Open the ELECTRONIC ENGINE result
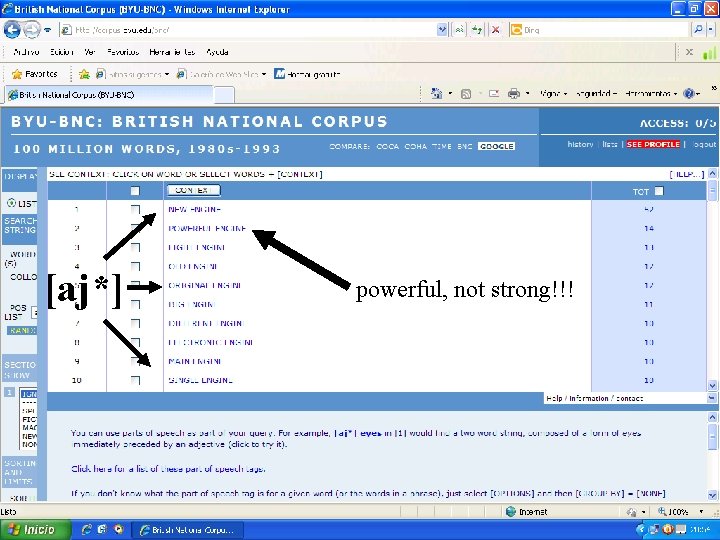Screen dimensions: 720x540 [211, 342]
